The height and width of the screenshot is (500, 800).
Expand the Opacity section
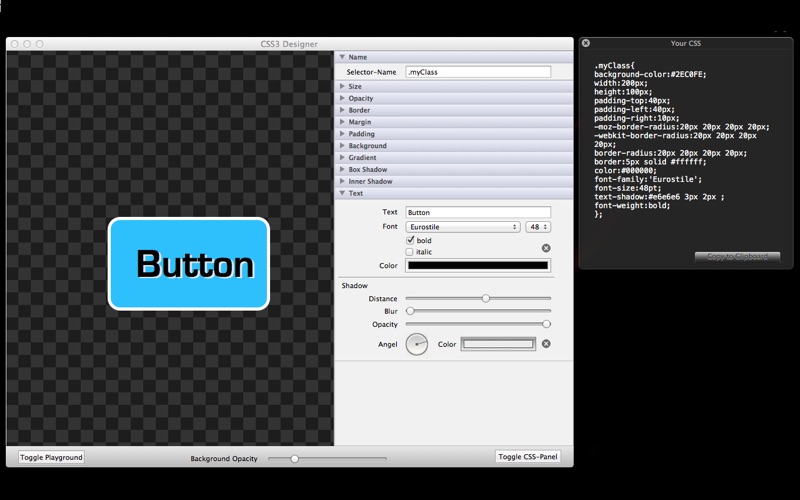click(x=342, y=98)
